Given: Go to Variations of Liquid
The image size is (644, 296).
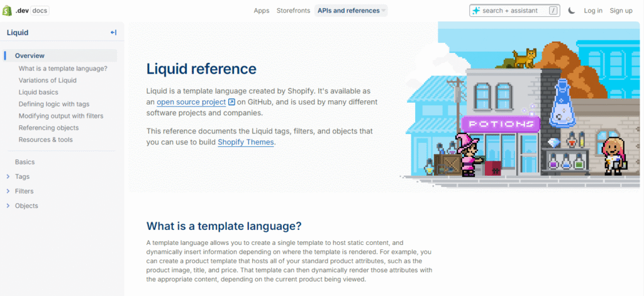Looking at the screenshot, I should click(x=48, y=80).
